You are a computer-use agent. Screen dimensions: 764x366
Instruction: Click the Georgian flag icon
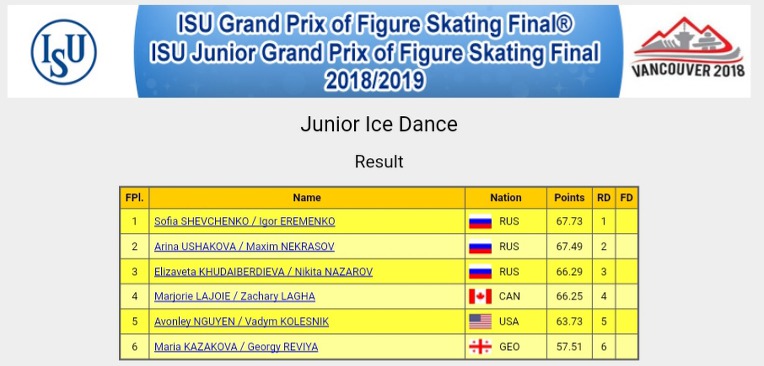pyautogui.click(x=480, y=347)
